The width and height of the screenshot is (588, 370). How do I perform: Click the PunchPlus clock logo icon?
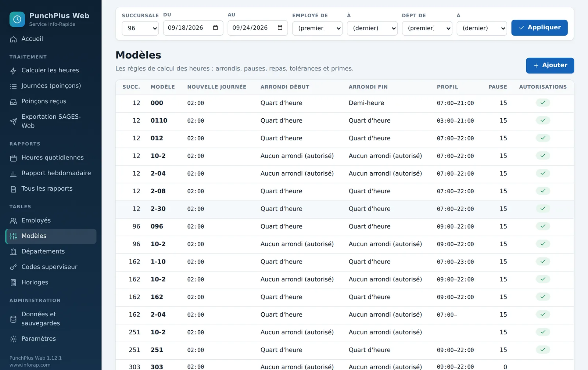click(x=17, y=19)
